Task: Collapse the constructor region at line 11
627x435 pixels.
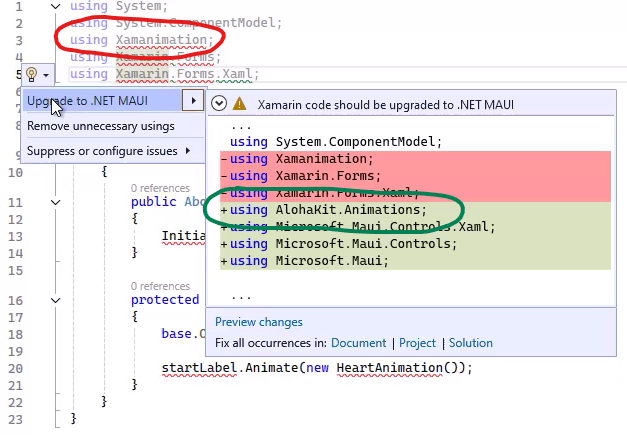Action: click(56, 202)
